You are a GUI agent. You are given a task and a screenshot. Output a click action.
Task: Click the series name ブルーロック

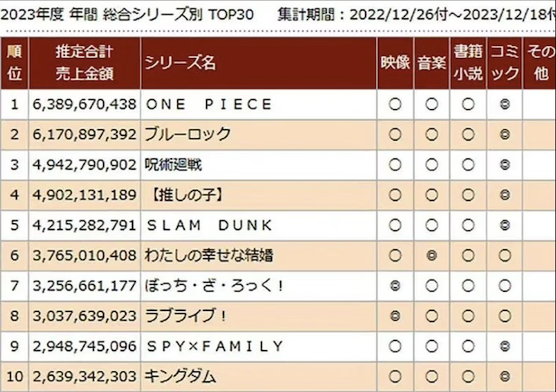[188, 134]
